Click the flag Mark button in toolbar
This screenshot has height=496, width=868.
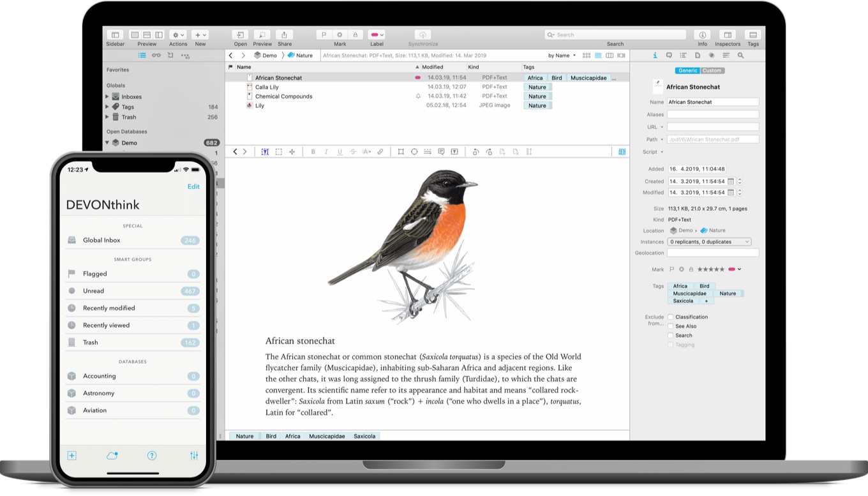[324, 35]
